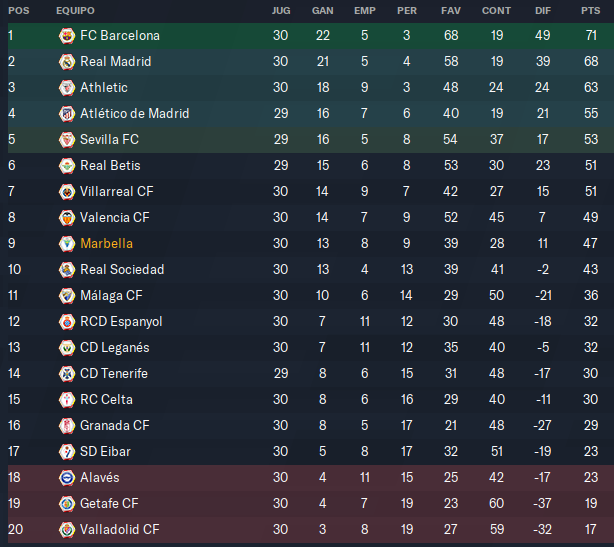Open the Sevilla FC team link
The height and width of the screenshot is (547, 614).
click(x=109, y=139)
